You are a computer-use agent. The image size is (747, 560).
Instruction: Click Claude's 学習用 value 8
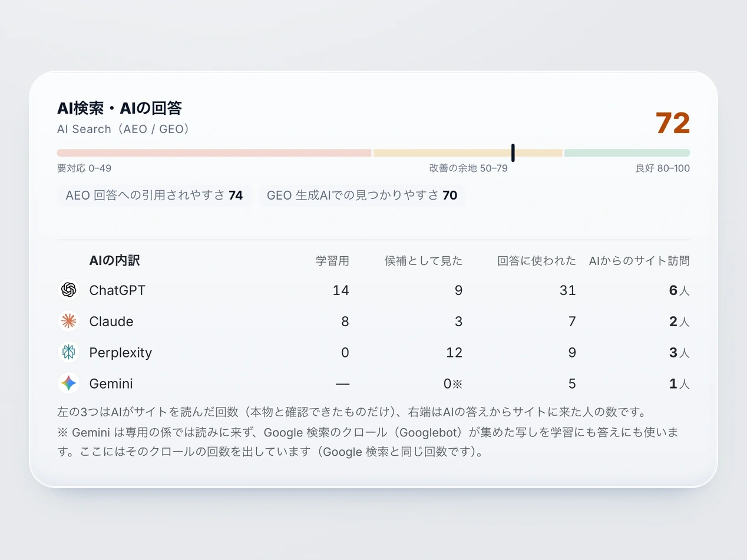tap(345, 322)
